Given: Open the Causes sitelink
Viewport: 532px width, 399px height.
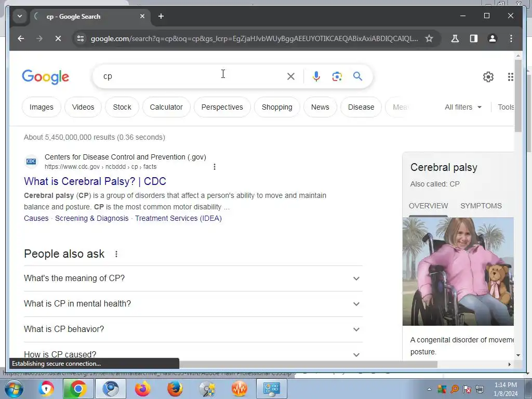Looking at the screenshot, I should pyautogui.click(x=36, y=218).
